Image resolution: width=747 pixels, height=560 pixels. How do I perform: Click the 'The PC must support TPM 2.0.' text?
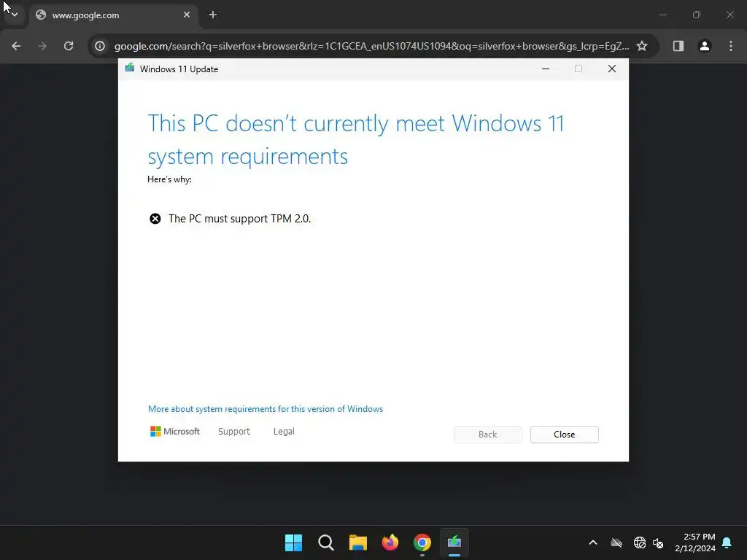click(239, 219)
